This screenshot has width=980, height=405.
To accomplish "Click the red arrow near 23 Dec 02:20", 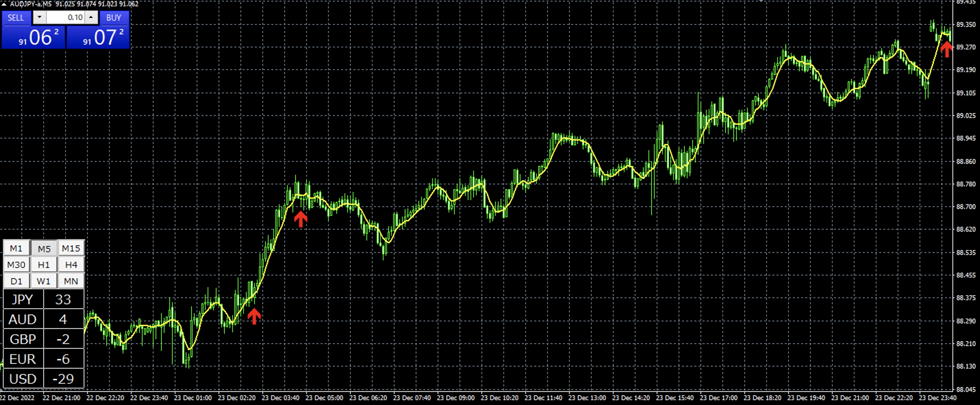I will tap(254, 316).
